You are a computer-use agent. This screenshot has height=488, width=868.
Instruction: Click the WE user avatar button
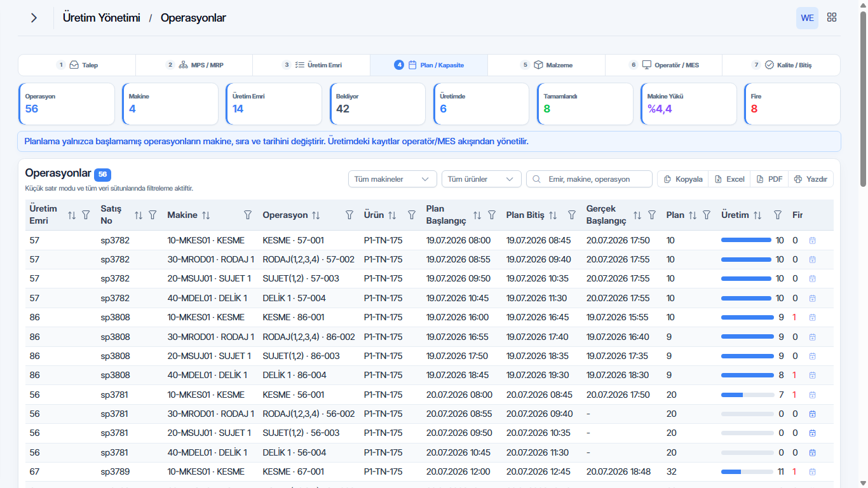pyautogui.click(x=807, y=18)
